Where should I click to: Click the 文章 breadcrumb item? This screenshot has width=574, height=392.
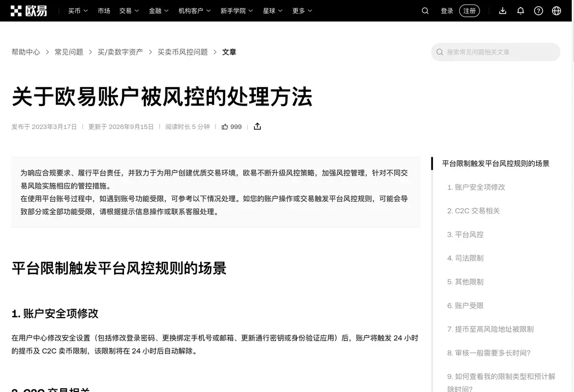[229, 52]
